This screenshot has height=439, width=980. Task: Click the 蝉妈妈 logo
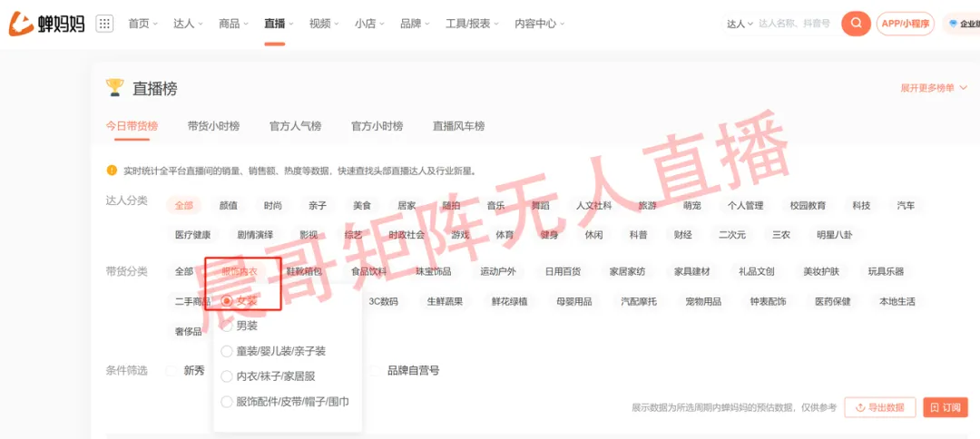(46, 24)
